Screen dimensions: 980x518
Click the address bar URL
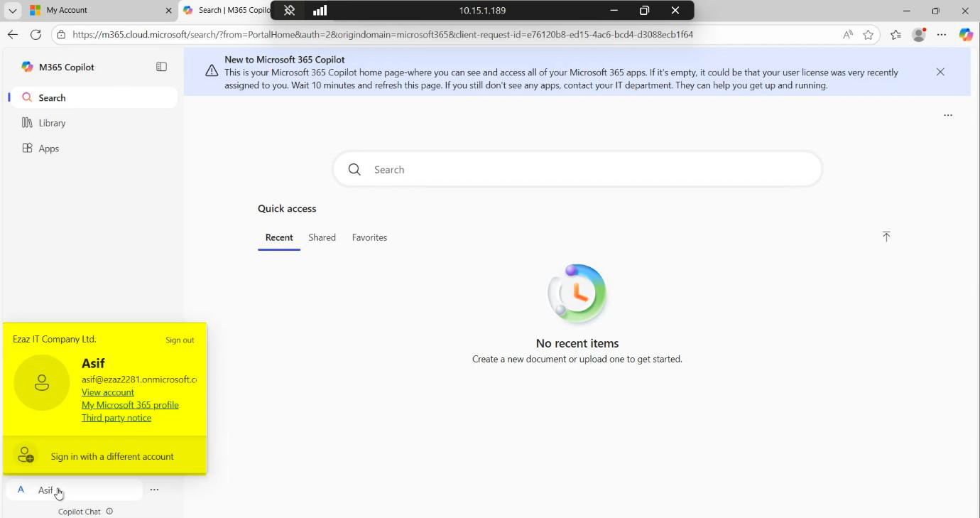(383, 34)
